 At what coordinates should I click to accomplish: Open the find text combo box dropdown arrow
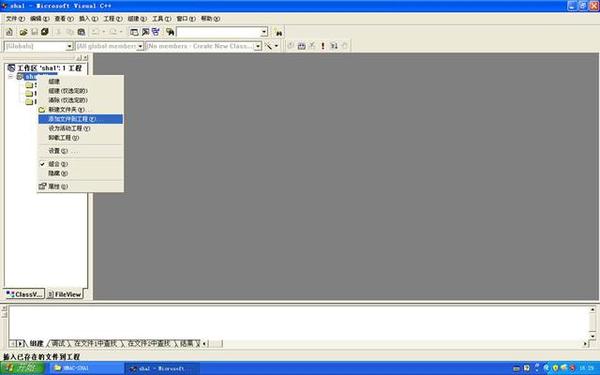pyautogui.click(x=264, y=32)
